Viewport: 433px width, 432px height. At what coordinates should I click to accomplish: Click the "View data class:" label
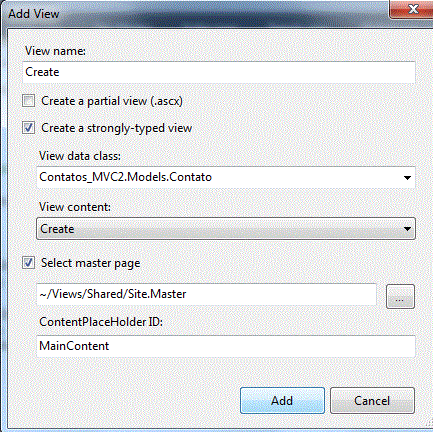[80, 156]
